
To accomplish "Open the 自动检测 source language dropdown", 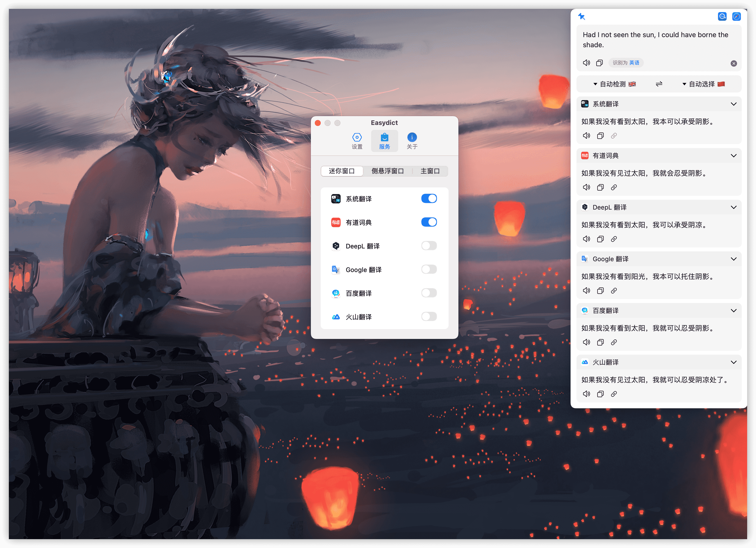I will [614, 84].
